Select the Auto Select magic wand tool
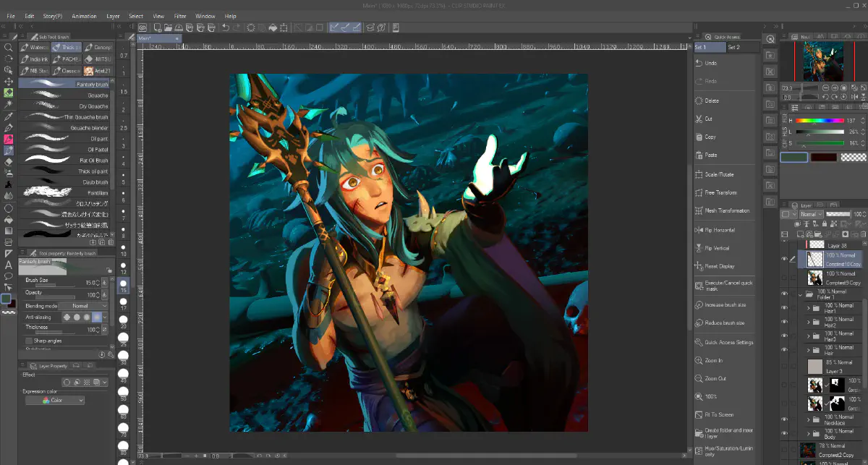The image size is (868, 465). (x=8, y=104)
